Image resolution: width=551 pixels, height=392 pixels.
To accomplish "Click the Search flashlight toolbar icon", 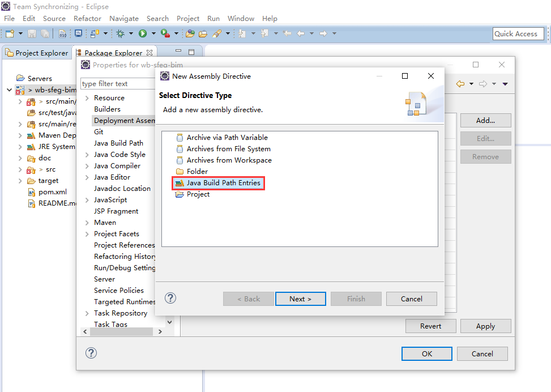I will click(x=217, y=33).
